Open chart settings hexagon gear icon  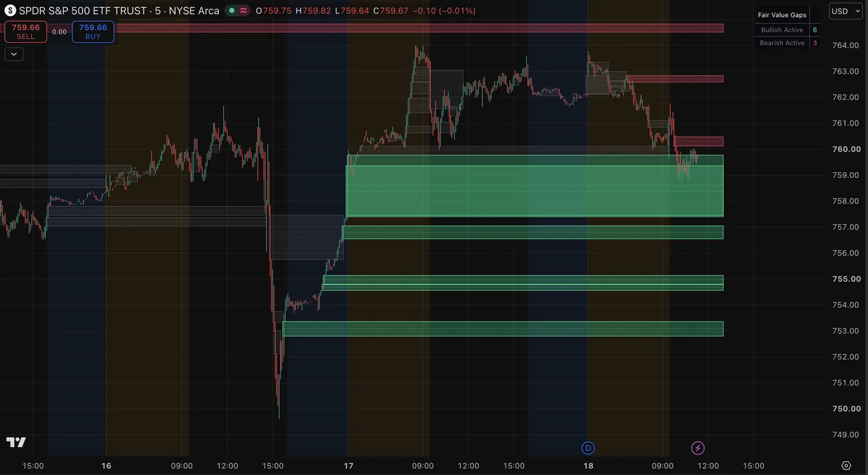pyautogui.click(x=846, y=466)
